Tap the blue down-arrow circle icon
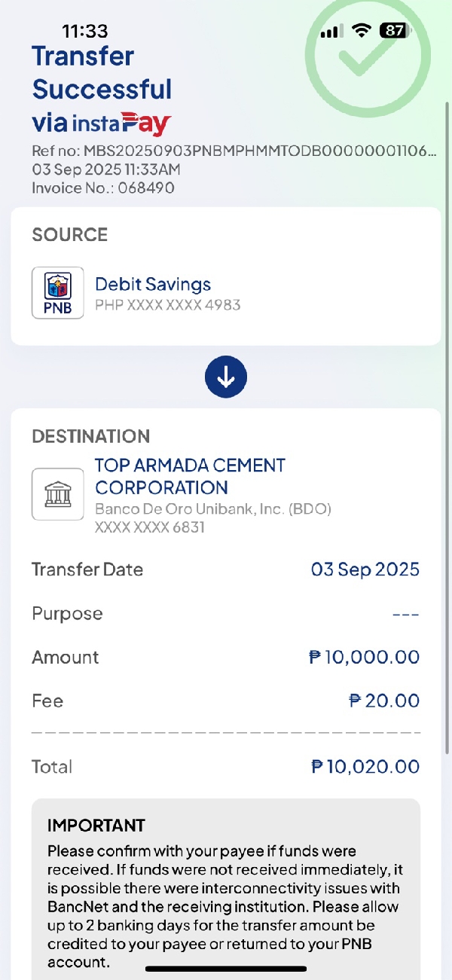Image resolution: width=452 pixels, height=980 pixels. click(226, 377)
